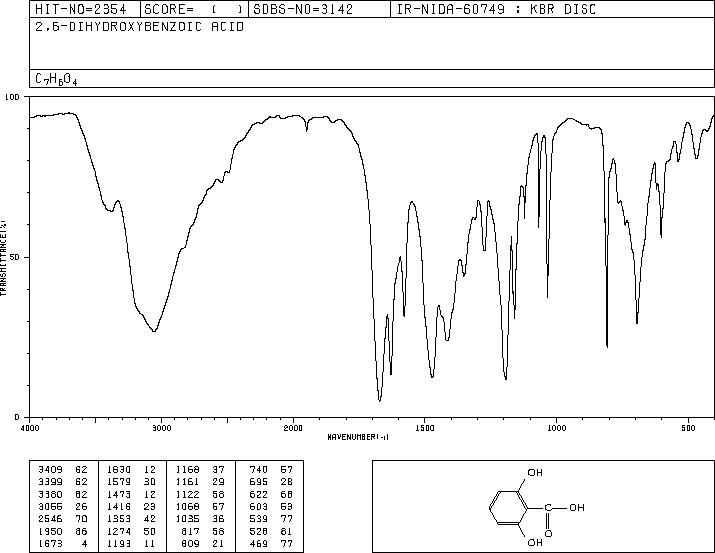This screenshot has width=715, height=553.
Task: Select the 539 peak entry in table
Action: coord(271,519)
